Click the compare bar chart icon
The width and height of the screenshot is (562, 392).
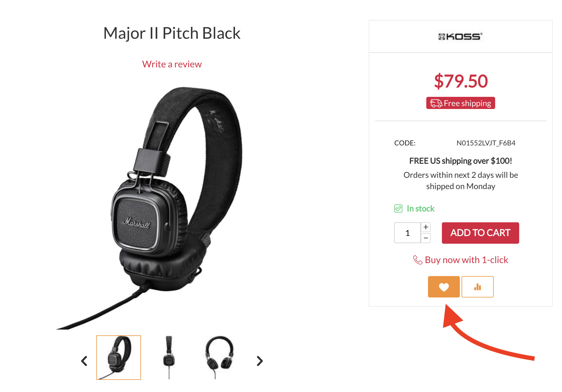point(477,287)
